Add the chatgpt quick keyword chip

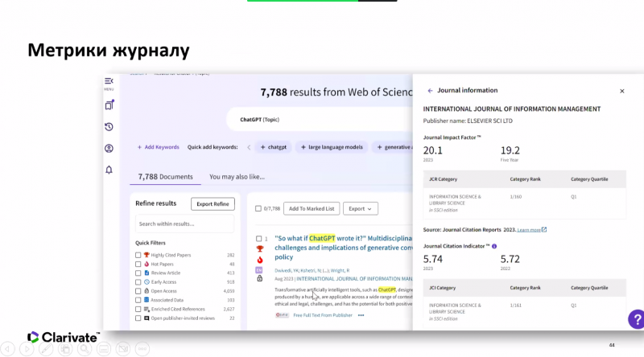[x=274, y=147]
